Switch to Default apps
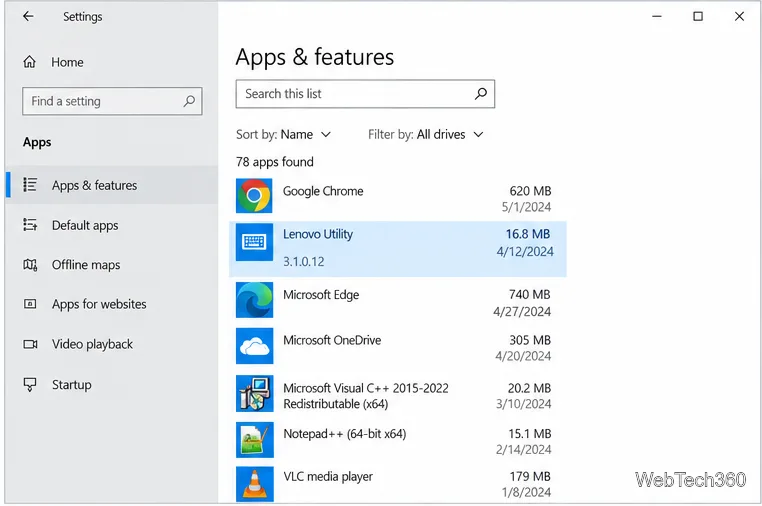Screen dimensions: 762x506 click(x=85, y=226)
